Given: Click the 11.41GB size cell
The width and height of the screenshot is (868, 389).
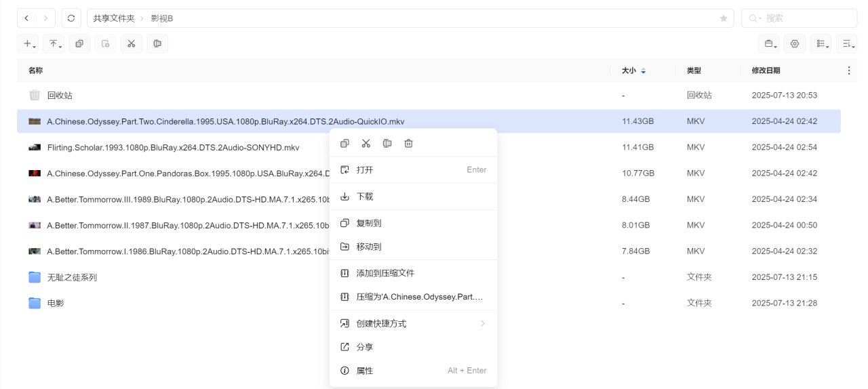Looking at the screenshot, I should click(637, 148).
